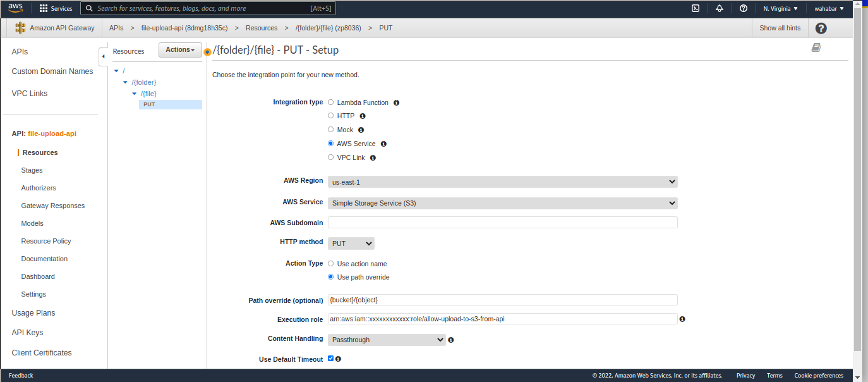Screen dimensions: 868x382
Task: Click info icon next to Lambda Function
Action: click(x=397, y=102)
